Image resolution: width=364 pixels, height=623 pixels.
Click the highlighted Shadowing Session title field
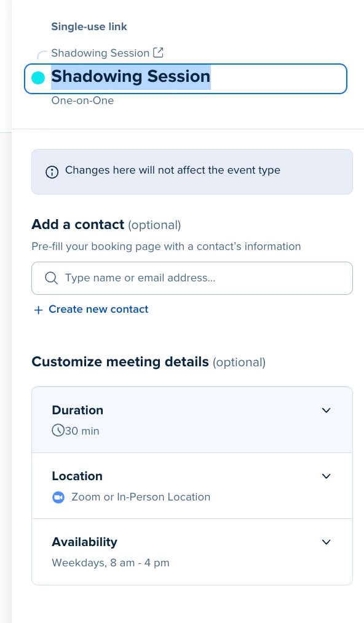186,79
